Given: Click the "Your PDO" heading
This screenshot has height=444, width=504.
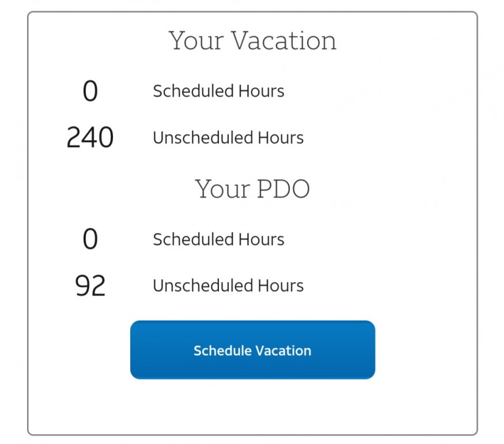Looking at the screenshot, I should (x=252, y=189).
